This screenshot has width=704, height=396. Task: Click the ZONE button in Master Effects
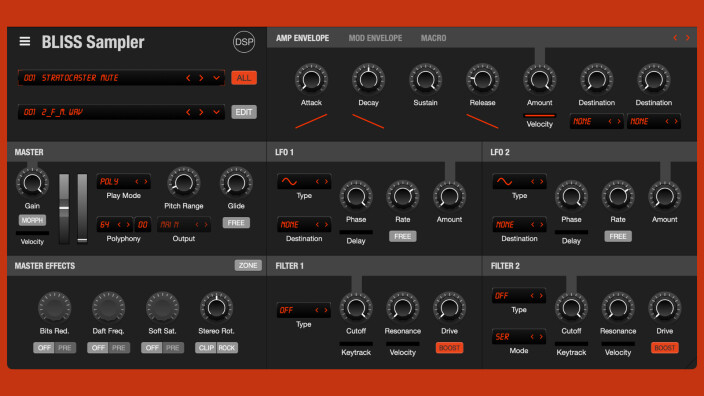[x=248, y=265]
